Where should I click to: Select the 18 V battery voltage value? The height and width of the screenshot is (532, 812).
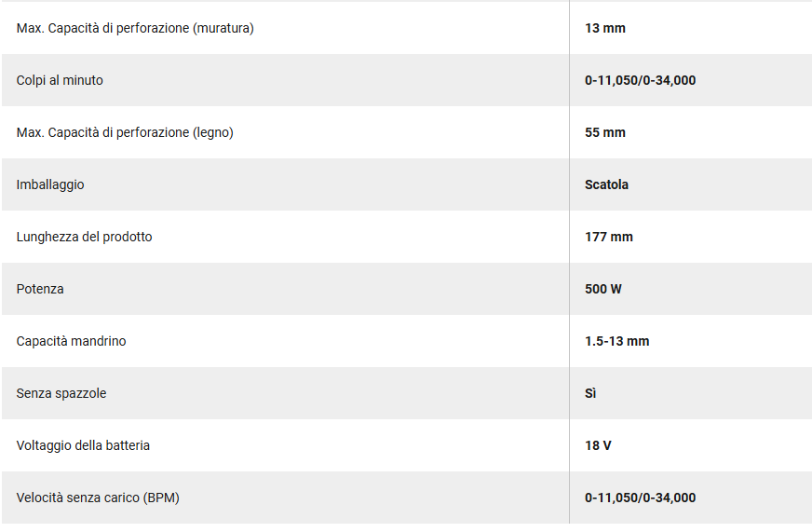(x=598, y=445)
